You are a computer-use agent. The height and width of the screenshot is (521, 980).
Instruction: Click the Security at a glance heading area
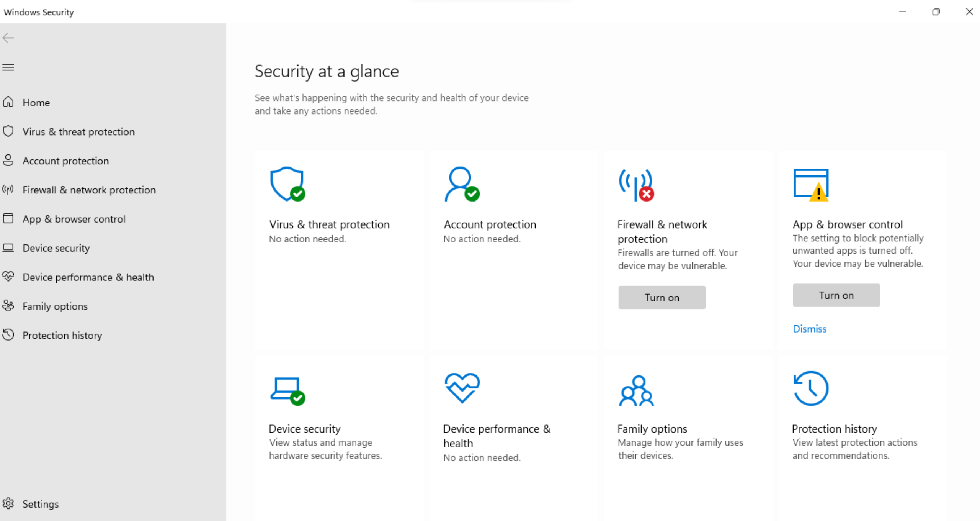(x=327, y=71)
